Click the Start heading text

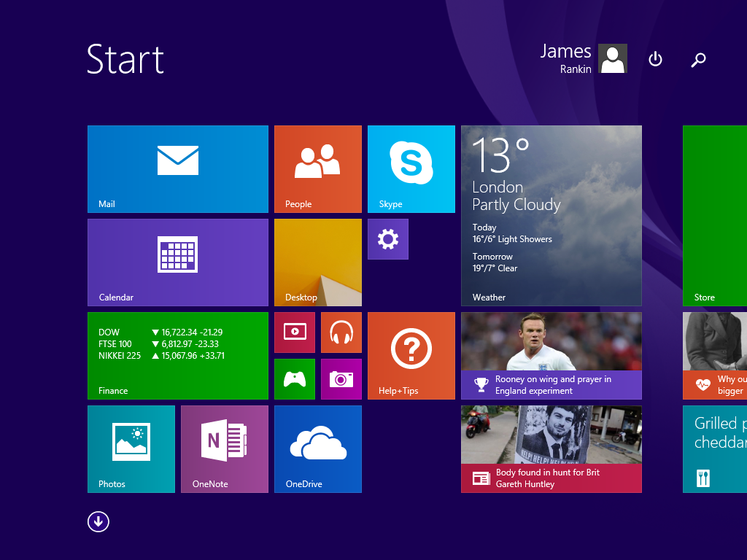pyautogui.click(x=125, y=59)
